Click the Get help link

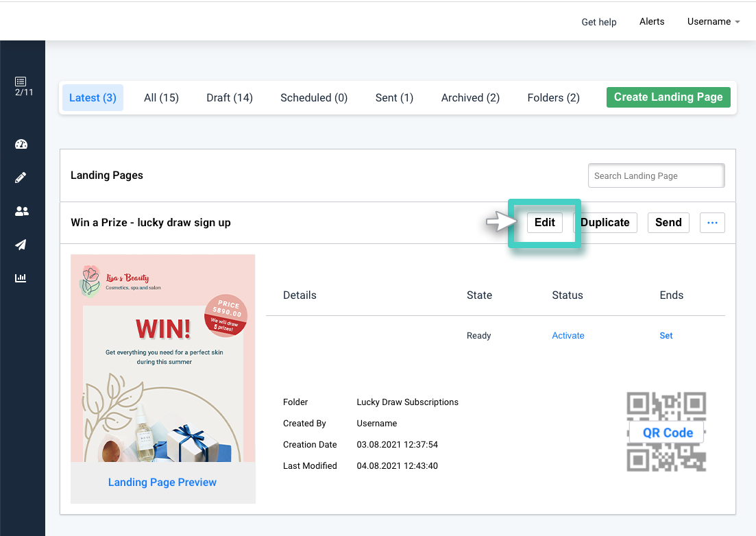click(599, 22)
